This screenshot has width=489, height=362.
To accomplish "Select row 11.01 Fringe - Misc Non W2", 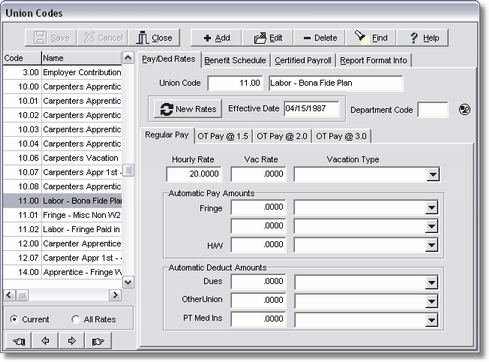I will (x=62, y=215).
